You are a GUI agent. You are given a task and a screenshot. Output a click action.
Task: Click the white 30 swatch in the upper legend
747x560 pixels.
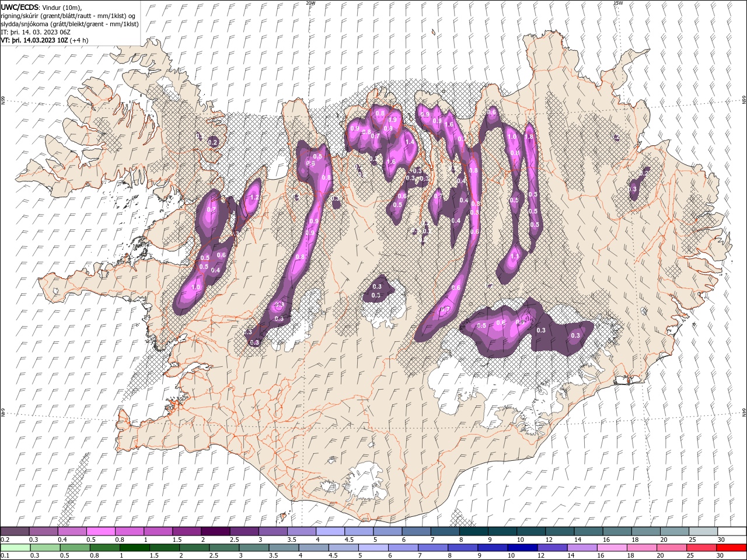pos(731,531)
